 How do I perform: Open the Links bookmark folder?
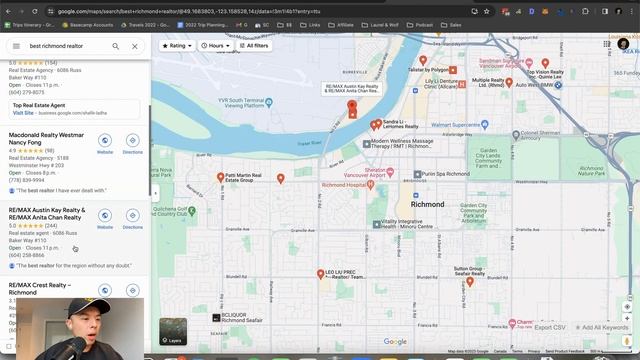point(310,25)
